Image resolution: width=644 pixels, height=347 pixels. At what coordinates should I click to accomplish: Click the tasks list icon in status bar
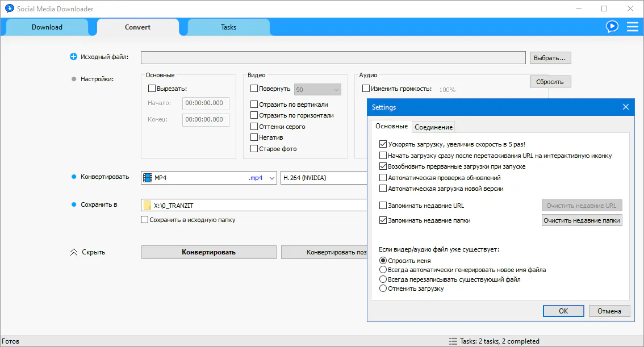(453, 341)
